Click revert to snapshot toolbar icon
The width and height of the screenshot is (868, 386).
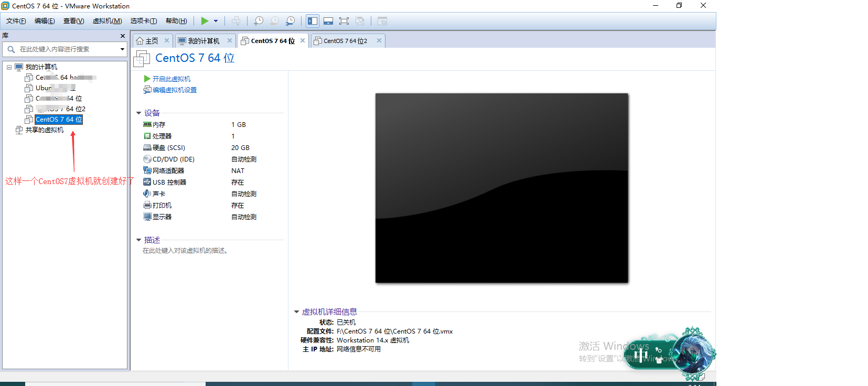(x=274, y=21)
